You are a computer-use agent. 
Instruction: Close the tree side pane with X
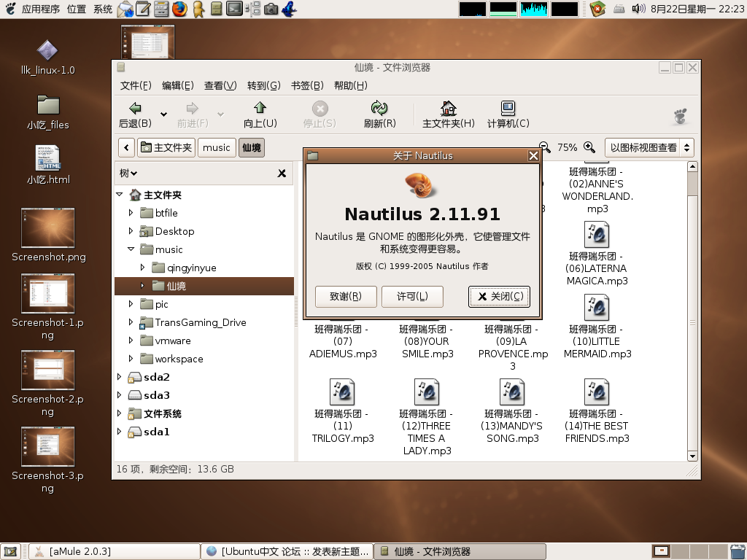tap(282, 174)
